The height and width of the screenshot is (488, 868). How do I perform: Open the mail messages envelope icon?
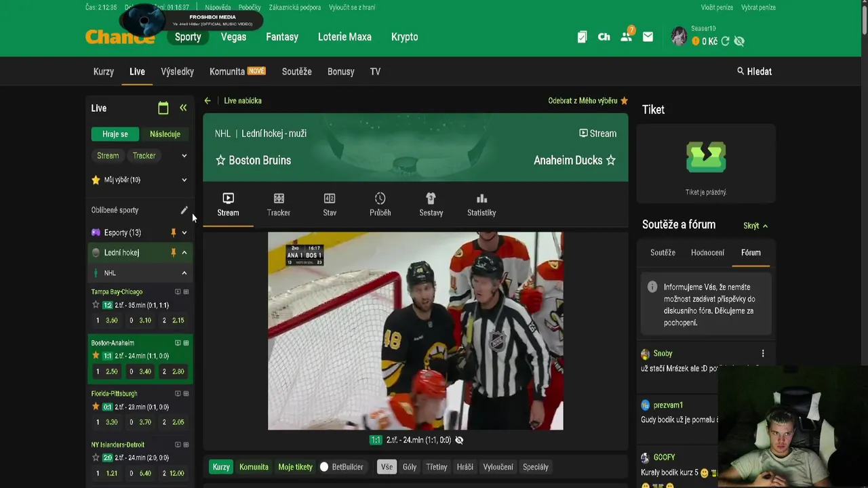(648, 37)
